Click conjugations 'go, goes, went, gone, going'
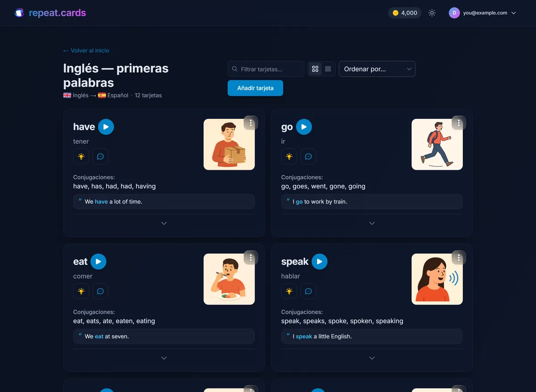The width and height of the screenshot is (536, 392). pos(323,186)
